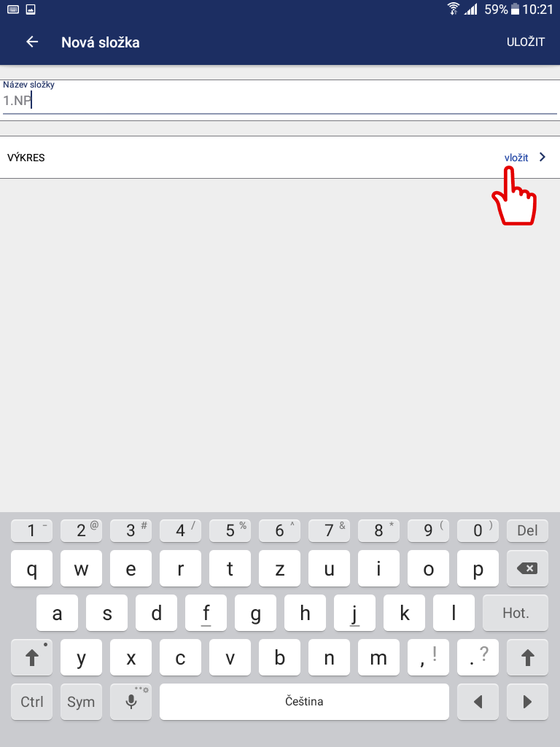Tap the back arrow beside Nová složka
Viewport: 560px width, 747px height.
click(x=32, y=42)
